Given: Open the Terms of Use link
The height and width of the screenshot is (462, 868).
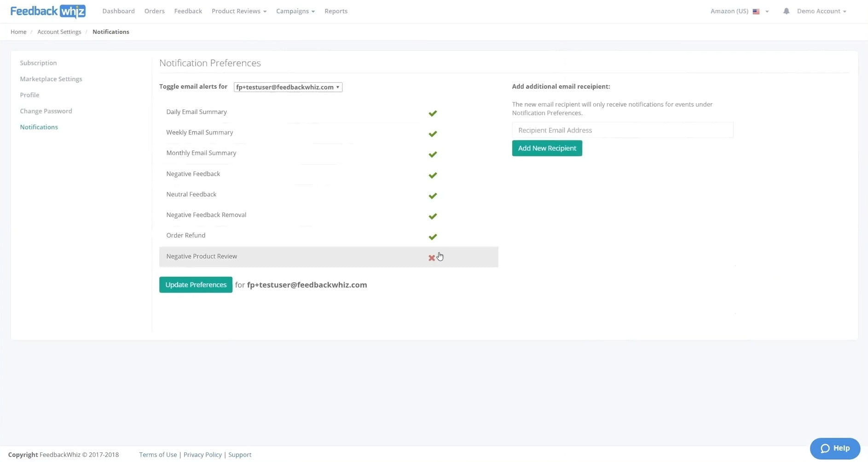Looking at the screenshot, I should pyautogui.click(x=158, y=455).
